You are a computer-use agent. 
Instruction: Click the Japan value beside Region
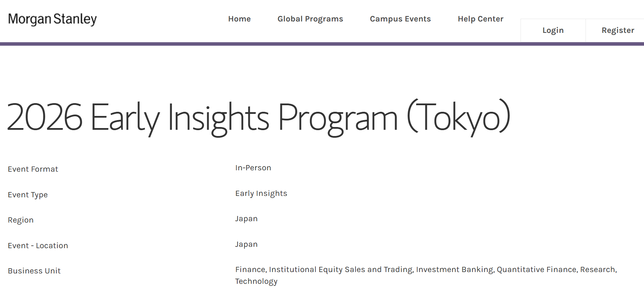click(246, 219)
